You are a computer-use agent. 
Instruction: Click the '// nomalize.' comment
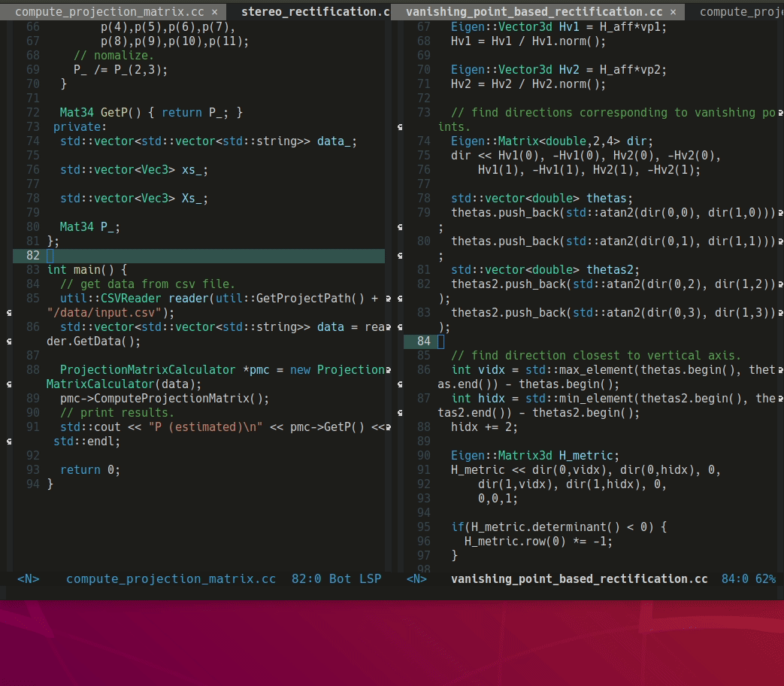[114, 56]
